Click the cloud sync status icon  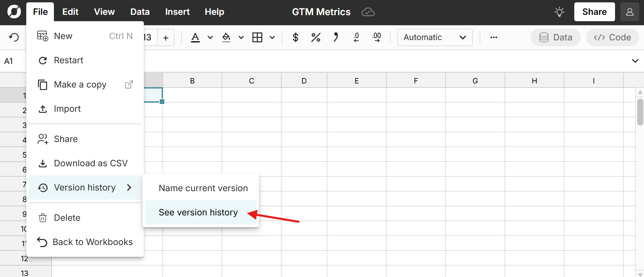tap(368, 12)
